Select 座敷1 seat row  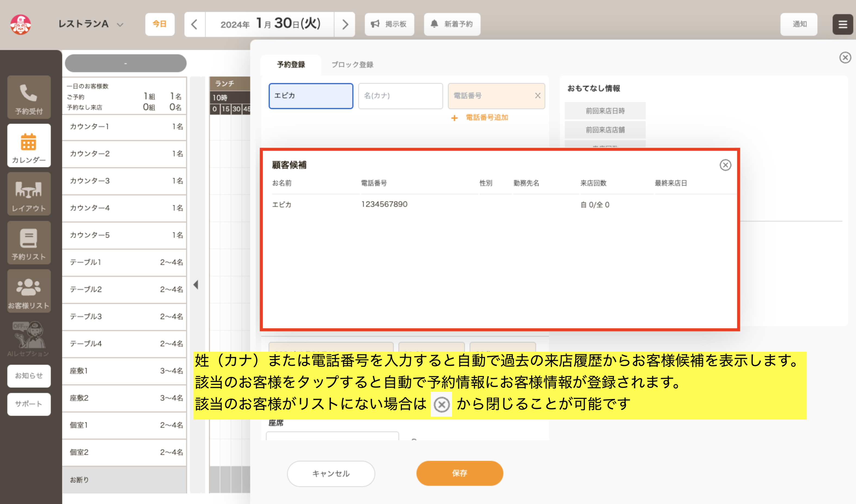coord(124,371)
